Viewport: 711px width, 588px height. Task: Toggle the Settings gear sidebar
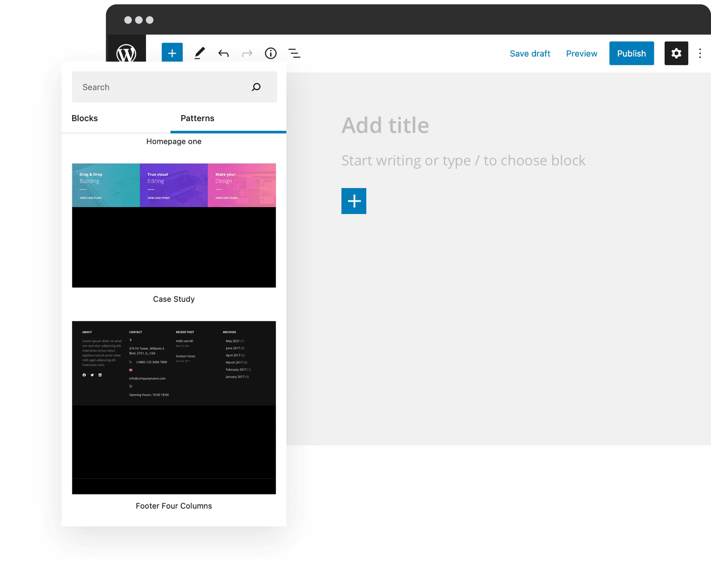(x=676, y=53)
